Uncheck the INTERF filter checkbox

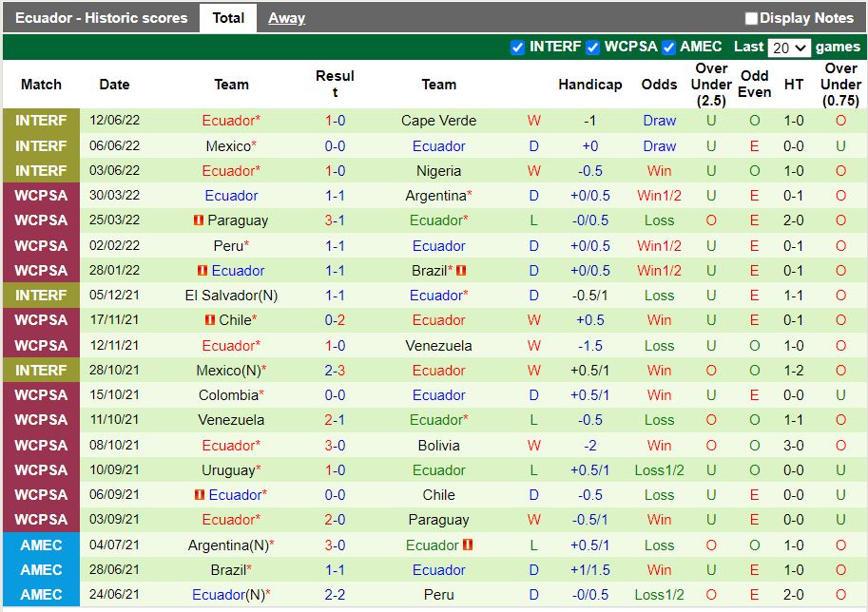(517, 48)
